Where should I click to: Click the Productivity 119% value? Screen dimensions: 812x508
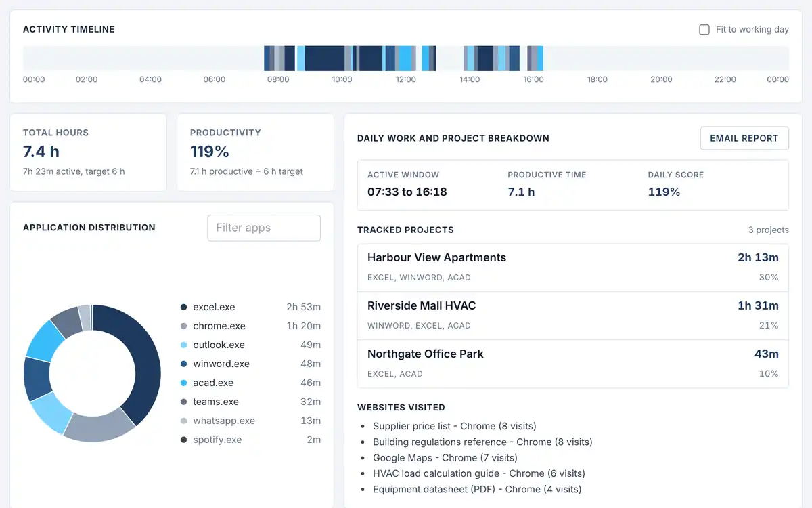click(210, 152)
